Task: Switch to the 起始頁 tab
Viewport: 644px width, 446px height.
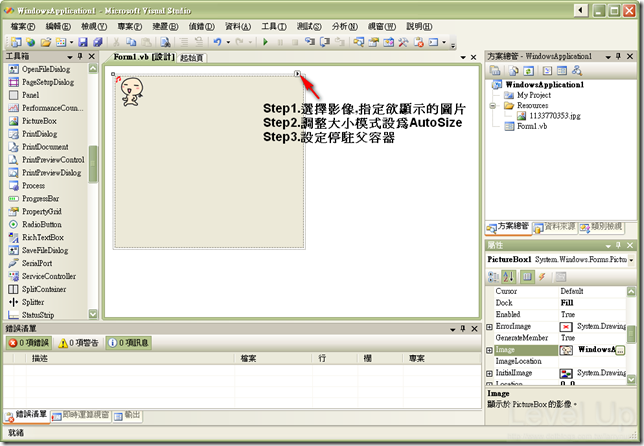Action: 192,58
